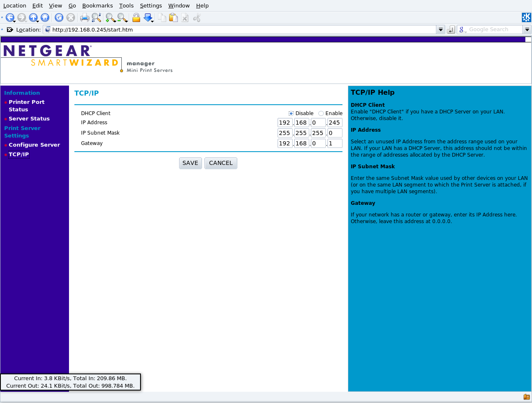Click the Subnet Mask third octet field

tap(318, 133)
